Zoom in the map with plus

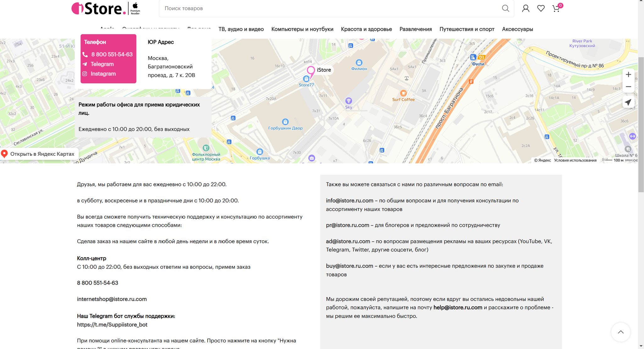coord(628,75)
